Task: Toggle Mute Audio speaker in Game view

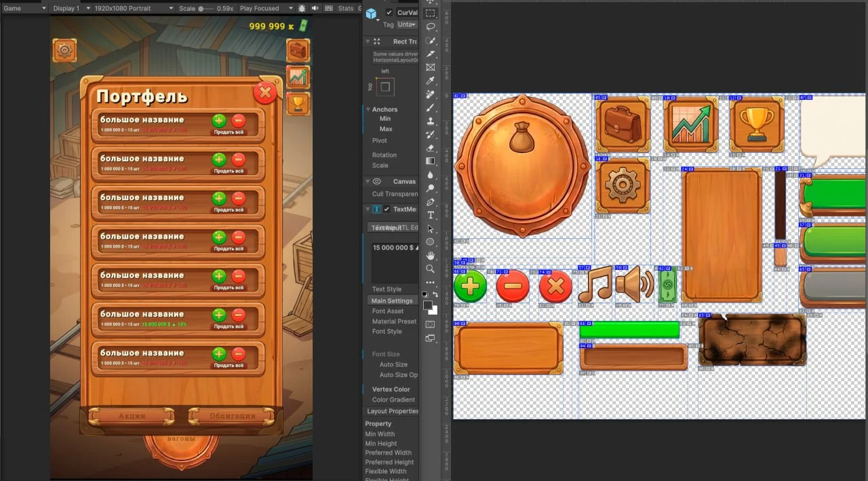Action: tap(315, 9)
